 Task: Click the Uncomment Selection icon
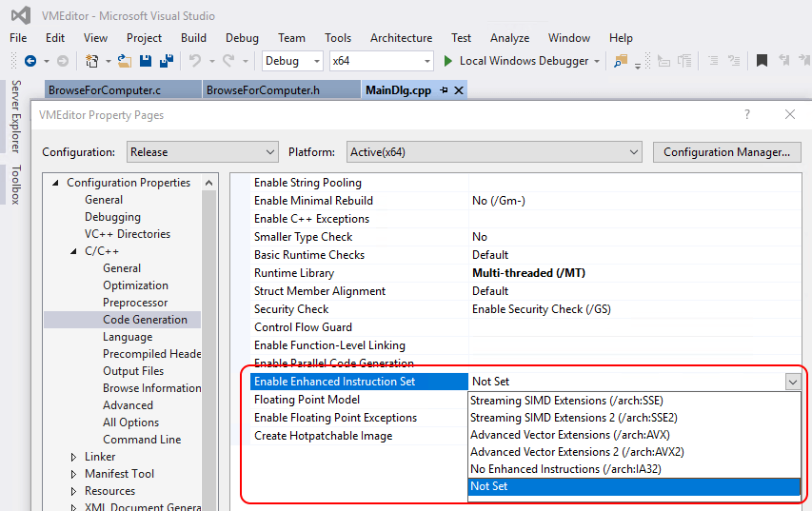point(734,61)
